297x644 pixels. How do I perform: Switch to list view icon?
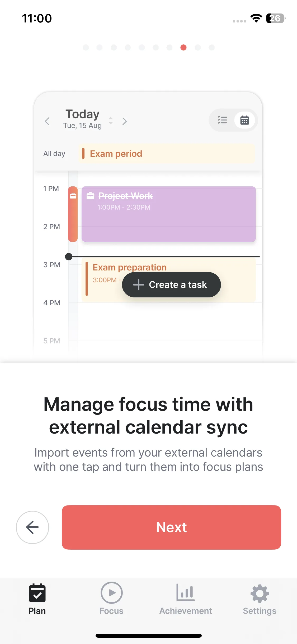222,120
